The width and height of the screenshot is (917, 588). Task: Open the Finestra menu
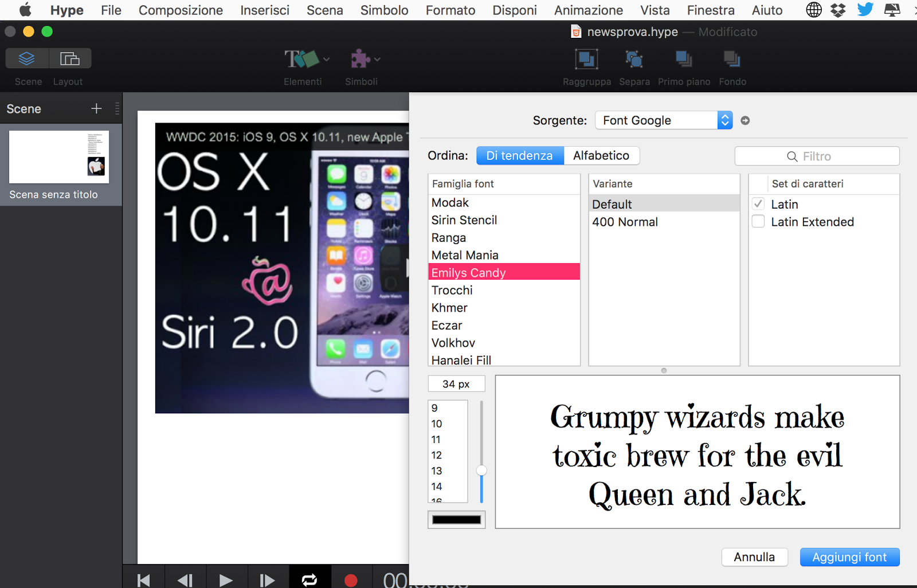pos(711,10)
